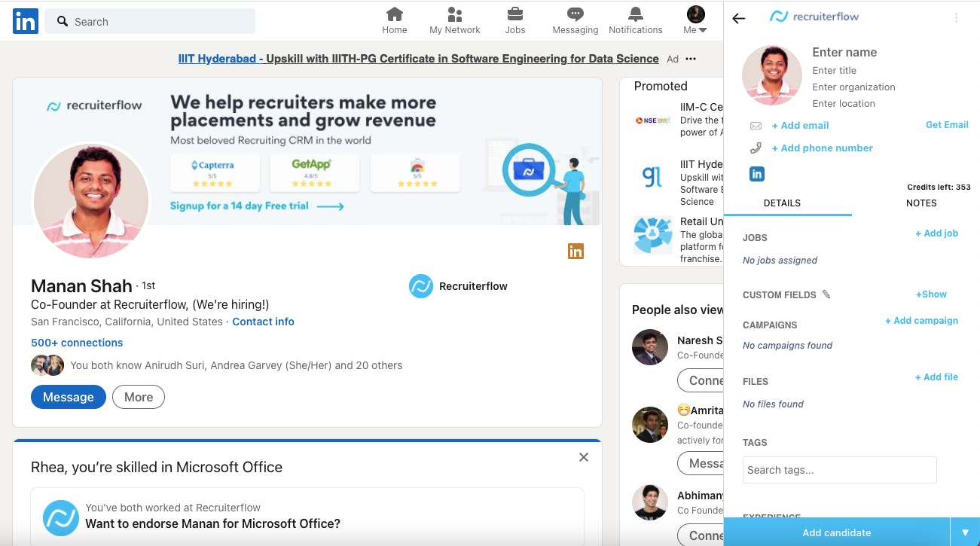The height and width of the screenshot is (546, 980).
Task: Click Naresh's profile photo in People also viewed
Action: (650, 347)
